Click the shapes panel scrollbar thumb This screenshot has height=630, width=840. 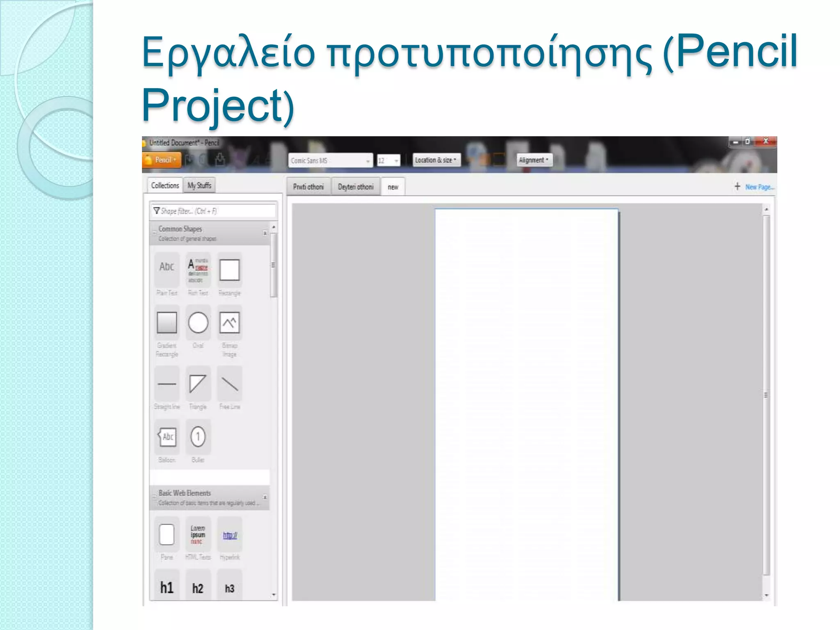click(x=274, y=265)
